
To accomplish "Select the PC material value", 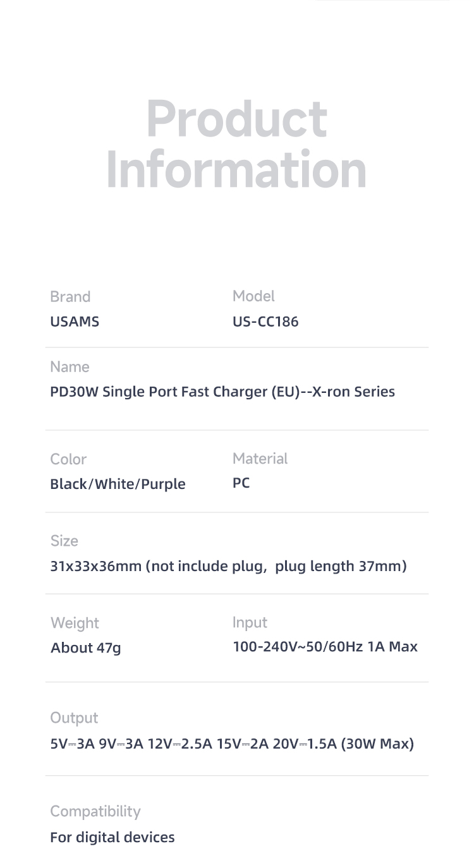I will (241, 483).
